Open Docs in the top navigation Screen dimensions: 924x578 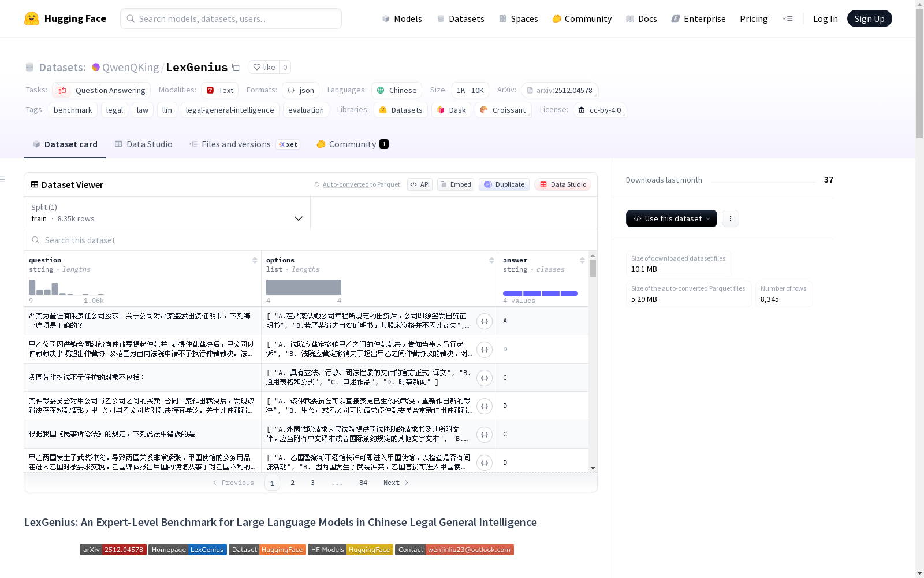pyautogui.click(x=642, y=18)
